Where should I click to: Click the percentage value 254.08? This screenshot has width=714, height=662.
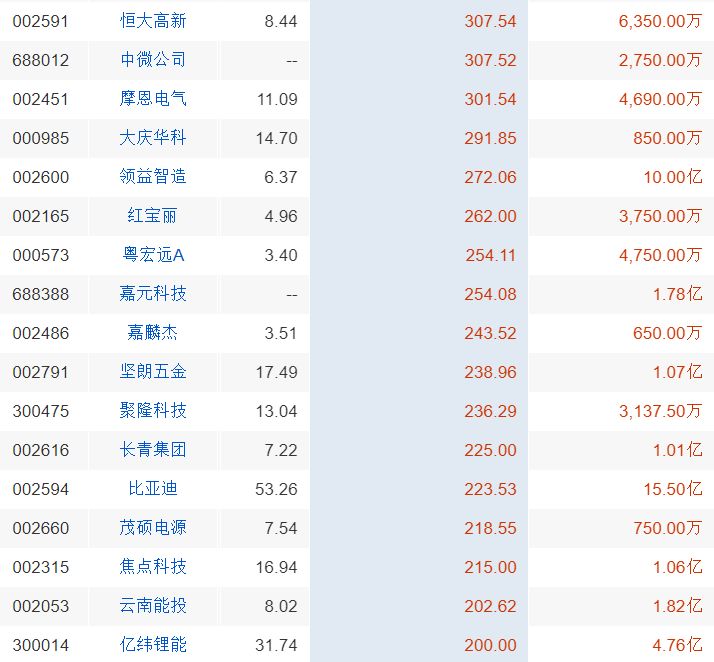(490, 295)
